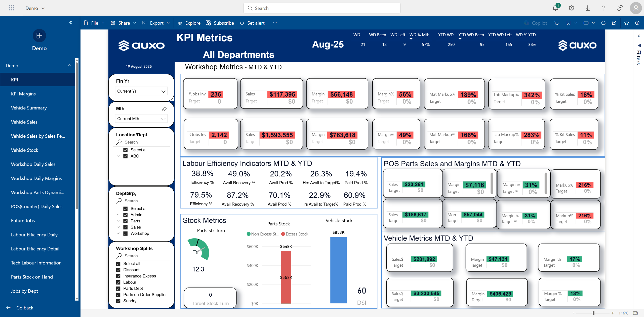Viewport: 644px width, 317px height.
Task: Click the notifications bell icon
Action: coord(555,8)
